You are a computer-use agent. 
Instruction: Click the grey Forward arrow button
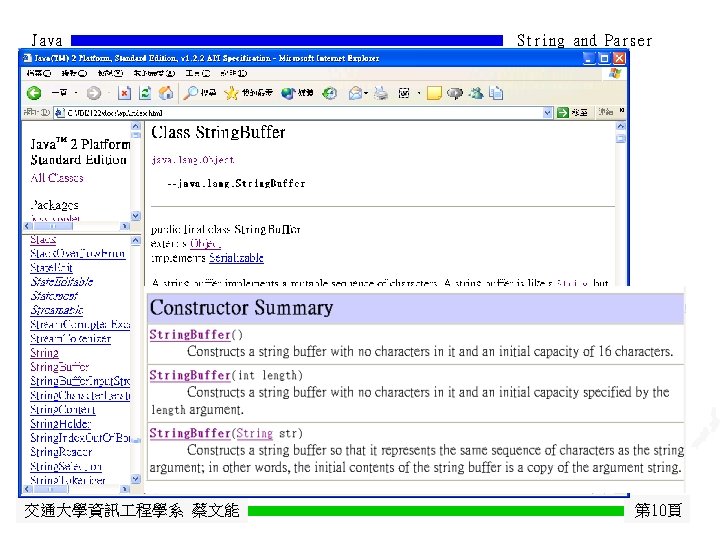click(94, 93)
